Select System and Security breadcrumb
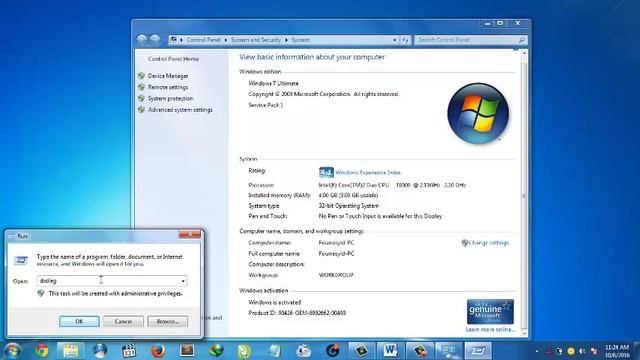Viewport: 640px width, 360px height. point(256,40)
